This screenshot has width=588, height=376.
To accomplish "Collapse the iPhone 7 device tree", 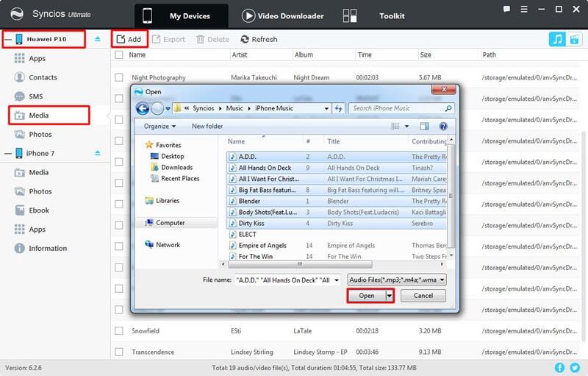I will tap(6, 154).
